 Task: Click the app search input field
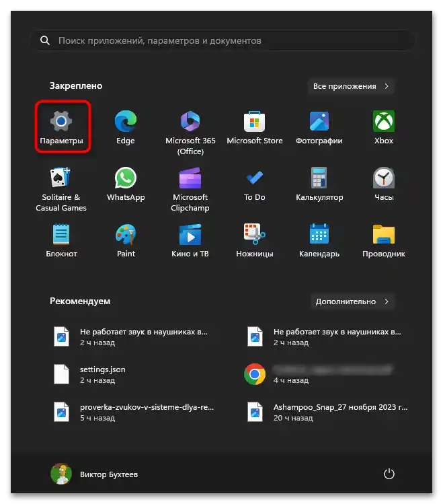[x=224, y=40]
